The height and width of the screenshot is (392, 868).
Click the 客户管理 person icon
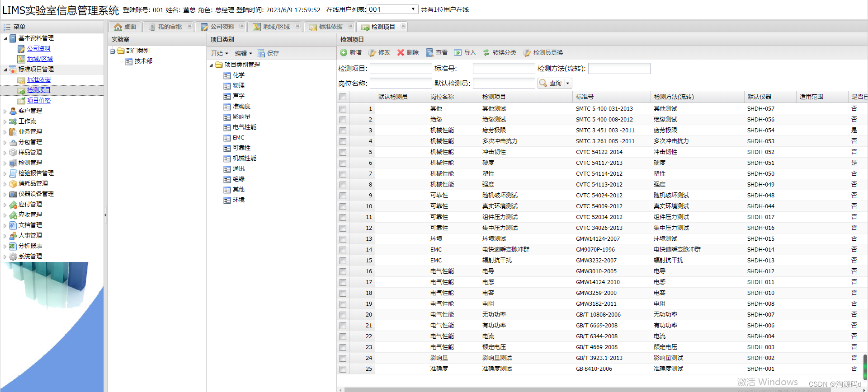(x=13, y=111)
